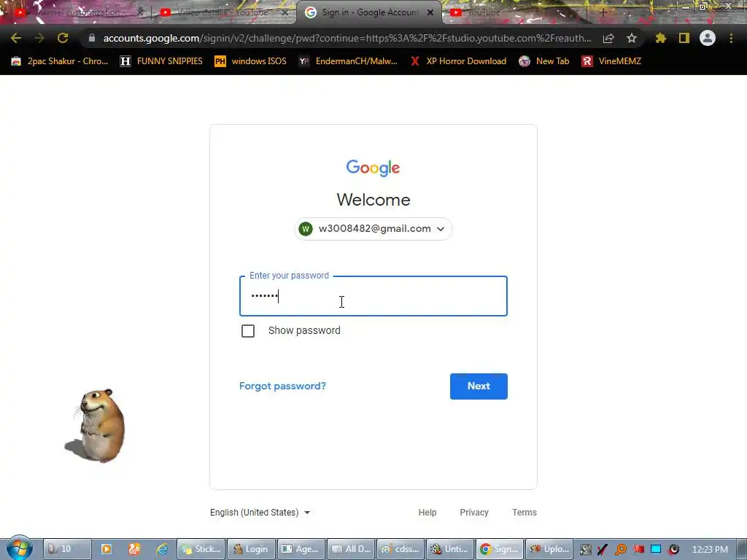Viewport: 747px width, 560px height.
Task: Open the XP Horror Download bookmark
Action: click(x=459, y=61)
